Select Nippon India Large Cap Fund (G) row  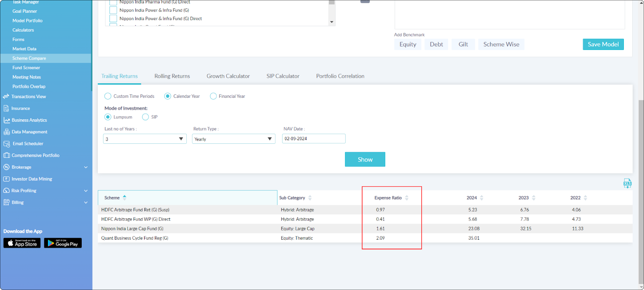[365, 229]
